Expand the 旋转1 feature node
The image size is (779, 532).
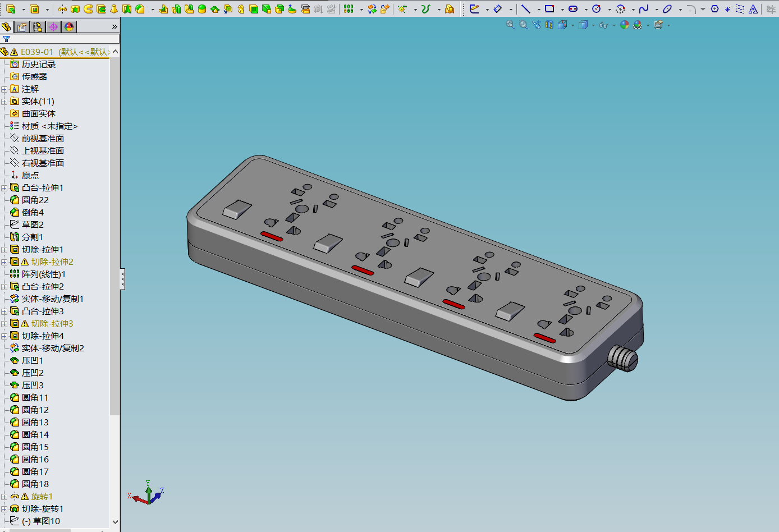[x=4, y=496]
